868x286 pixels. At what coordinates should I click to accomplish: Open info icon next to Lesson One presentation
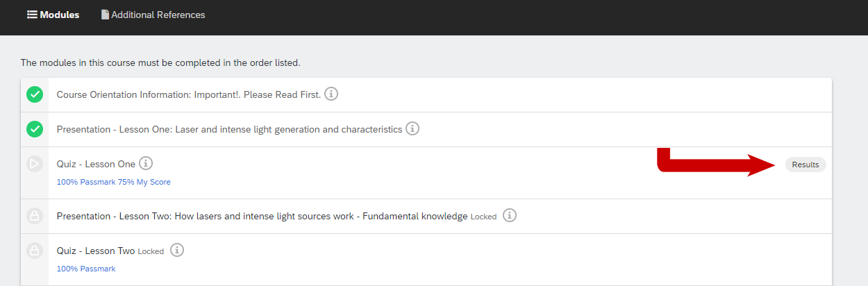412,128
